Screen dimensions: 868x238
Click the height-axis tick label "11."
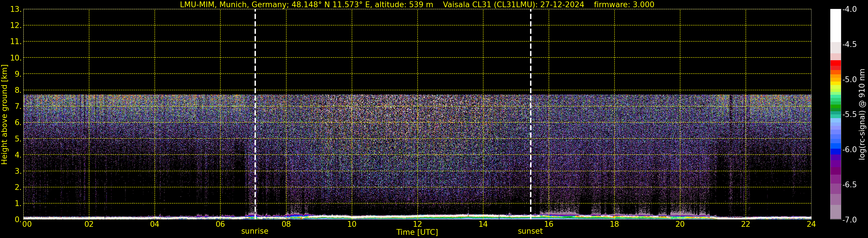16,41
